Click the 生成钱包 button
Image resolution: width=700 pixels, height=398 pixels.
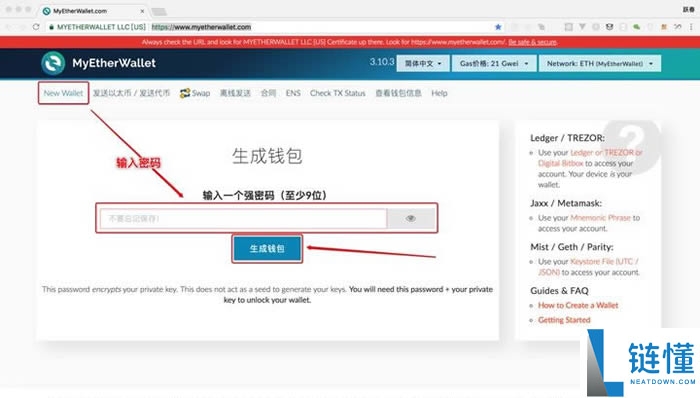coord(267,249)
